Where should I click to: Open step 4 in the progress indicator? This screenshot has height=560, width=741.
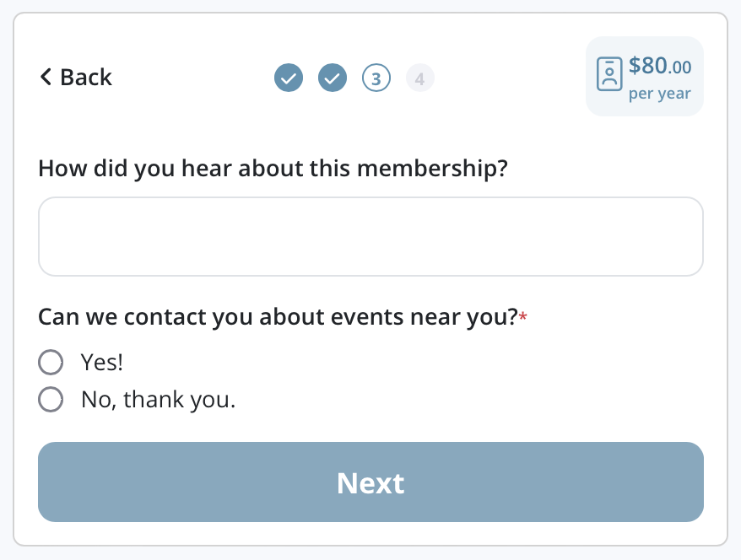419,77
